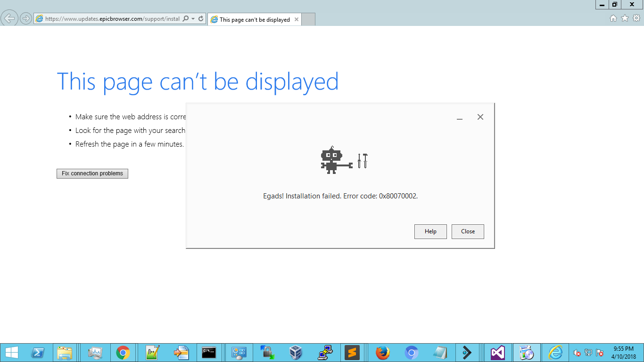Unmute audio via the tray speaker icon

click(x=577, y=352)
